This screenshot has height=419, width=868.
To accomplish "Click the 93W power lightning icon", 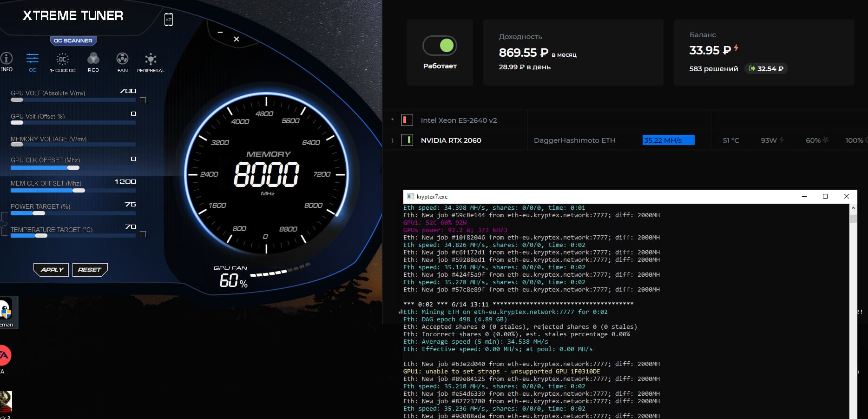I will pyautogui.click(x=782, y=140).
